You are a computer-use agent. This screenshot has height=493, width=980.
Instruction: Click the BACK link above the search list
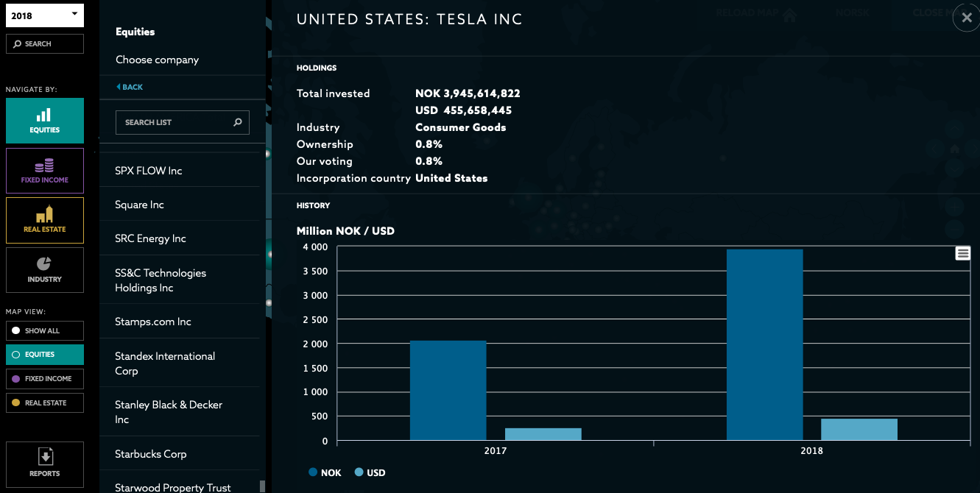[129, 86]
